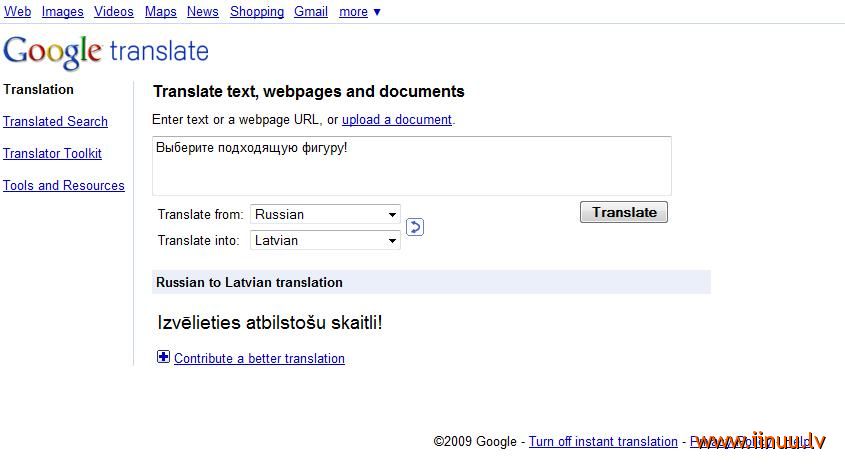Click the translated text Izvēlieties atbilstošu skaitli!
845x473 pixels.
(x=269, y=323)
